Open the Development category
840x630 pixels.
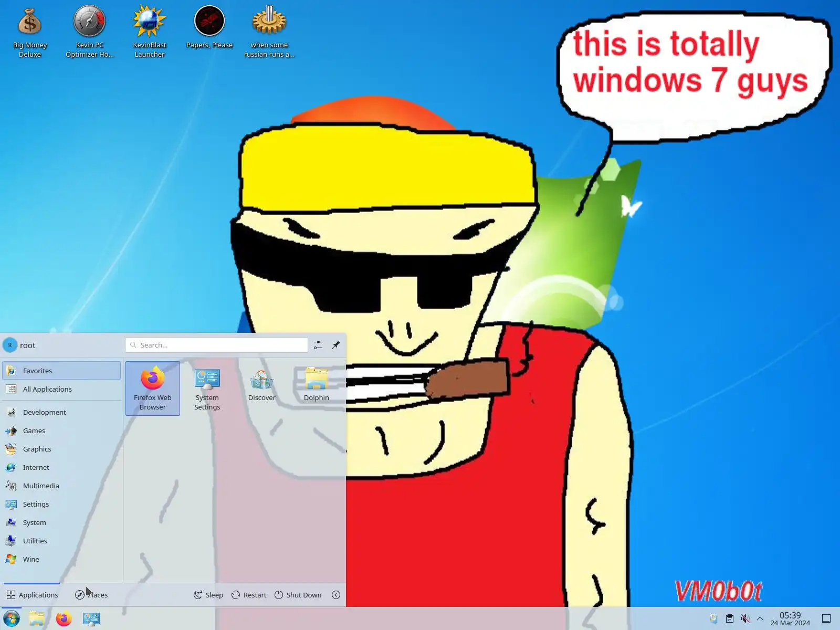click(x=61, y=412)
